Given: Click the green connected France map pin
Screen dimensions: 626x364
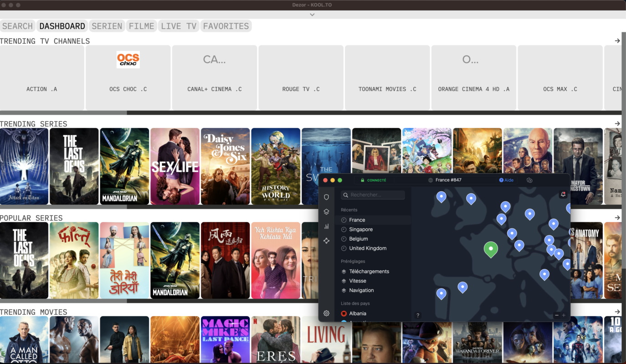Looking at the screenshot, I should click(491, 249).
